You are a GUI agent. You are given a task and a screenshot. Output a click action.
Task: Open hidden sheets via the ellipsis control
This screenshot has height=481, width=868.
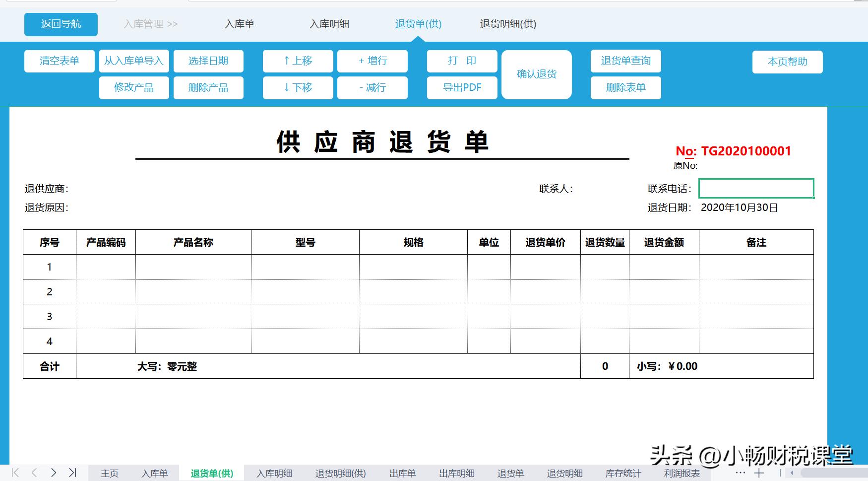point(741,473)
